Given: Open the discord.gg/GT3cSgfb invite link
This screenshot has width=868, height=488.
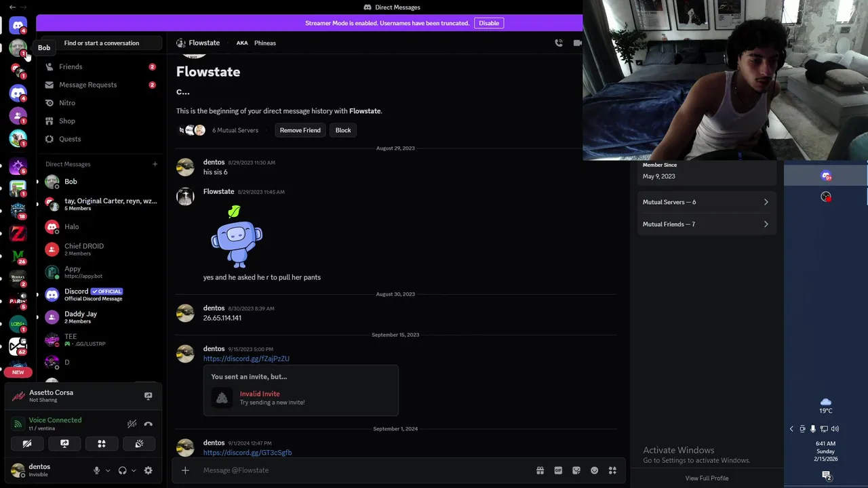Looking at the screenshot, I should (248, 453).
